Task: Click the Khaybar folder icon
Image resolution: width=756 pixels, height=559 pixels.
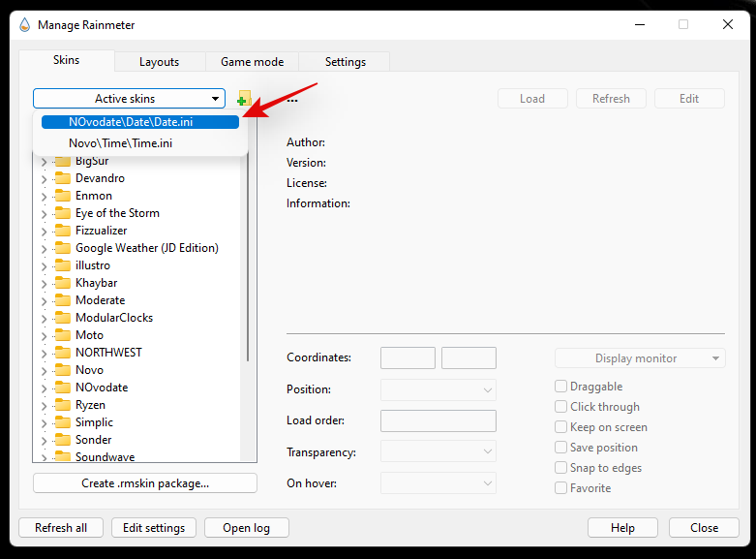Action: 62,282
